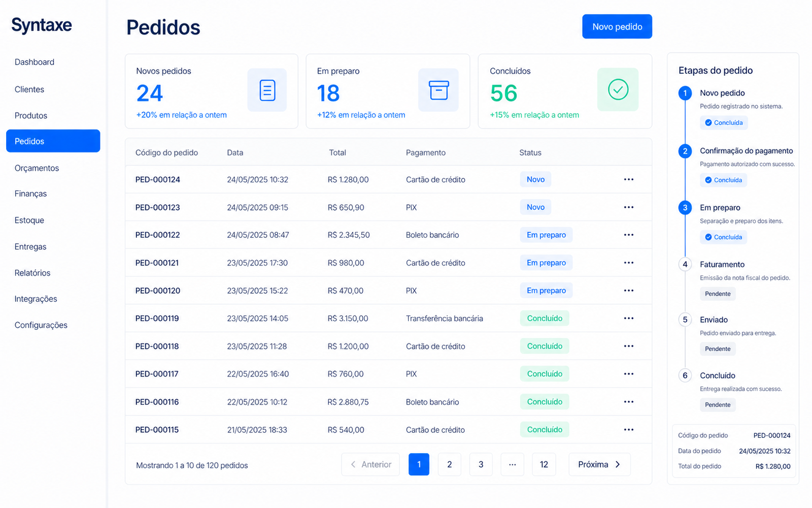The width and height of the screenshot is (812, 508).
Task: Open Integrações in the sidebar
Action: tap(36, 299)
